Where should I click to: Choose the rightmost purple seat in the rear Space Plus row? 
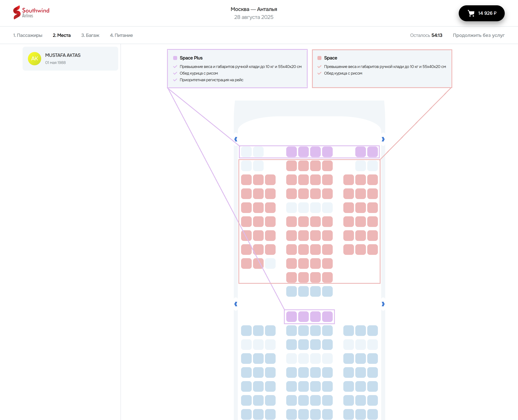point(327,317)
